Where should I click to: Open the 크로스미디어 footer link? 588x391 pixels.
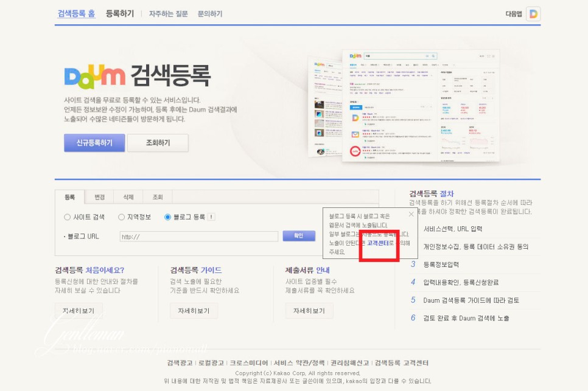[248, 362]
